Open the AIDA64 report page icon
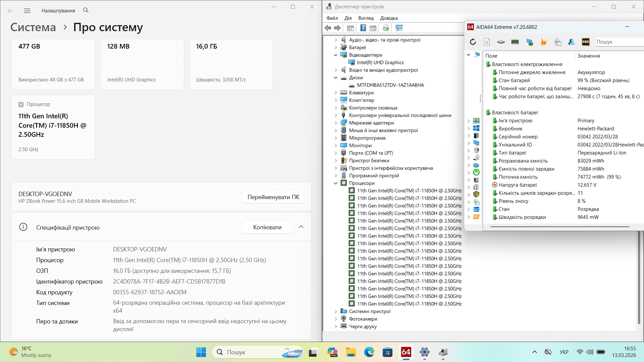The width and height of the screenshot is (644, 362). point(487,42)
